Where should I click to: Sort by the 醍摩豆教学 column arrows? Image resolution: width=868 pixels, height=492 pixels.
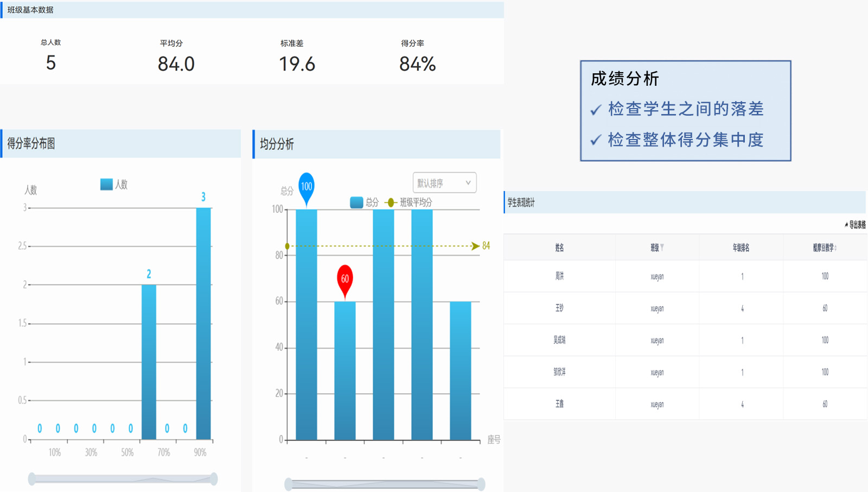tap(835, 248)
